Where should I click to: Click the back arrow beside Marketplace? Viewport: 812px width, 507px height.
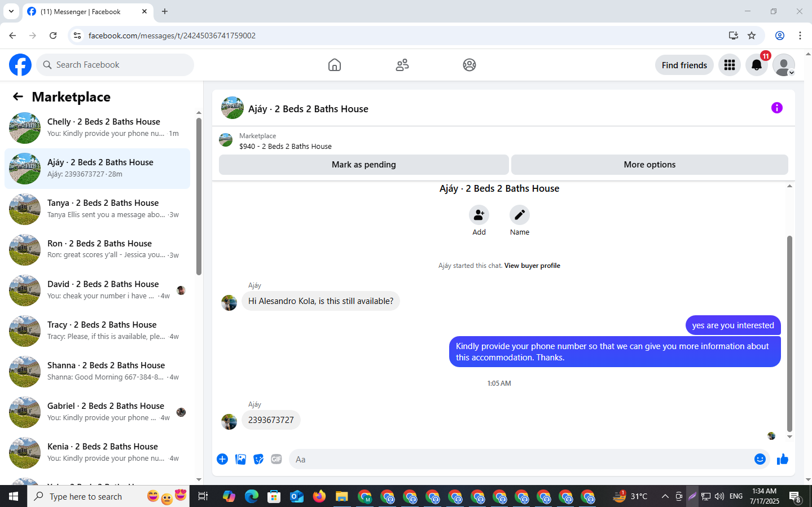click(18, 96)
